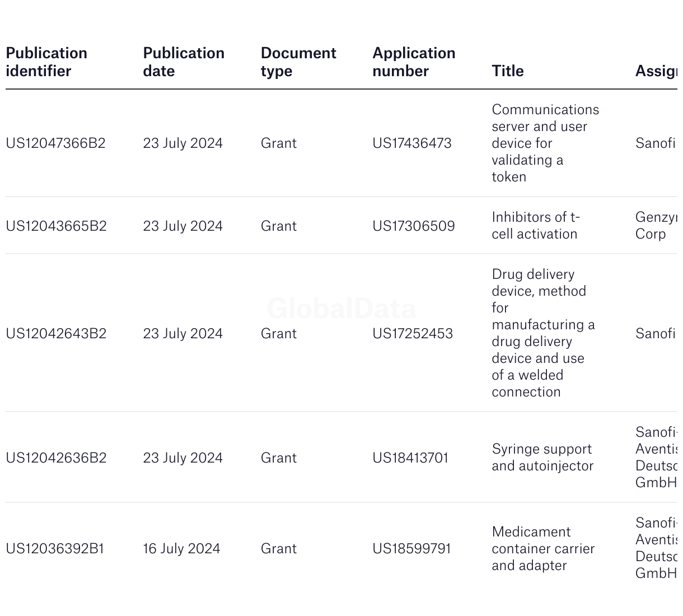Image resolution: width=683 pixels, height=616 pixels.
Task: Select publication identifier US12047366B2
Action: pyautogui.click(x=55, y=143)
